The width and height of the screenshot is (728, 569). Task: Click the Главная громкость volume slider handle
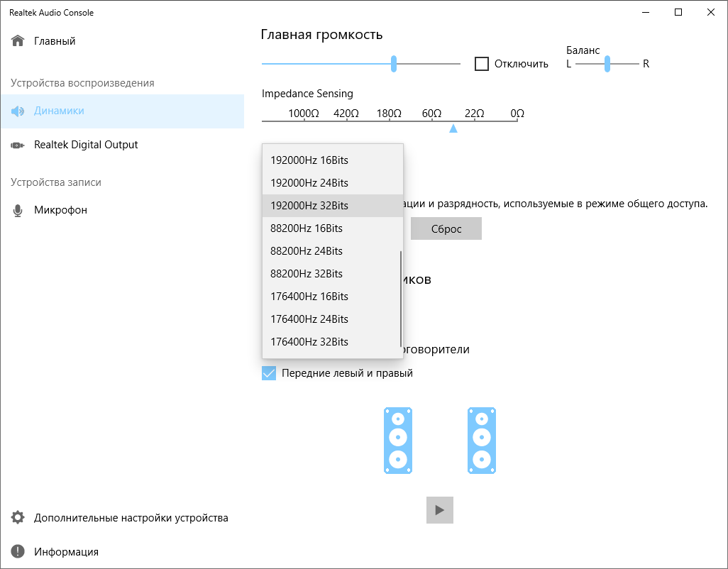click(x=394, y=64)
